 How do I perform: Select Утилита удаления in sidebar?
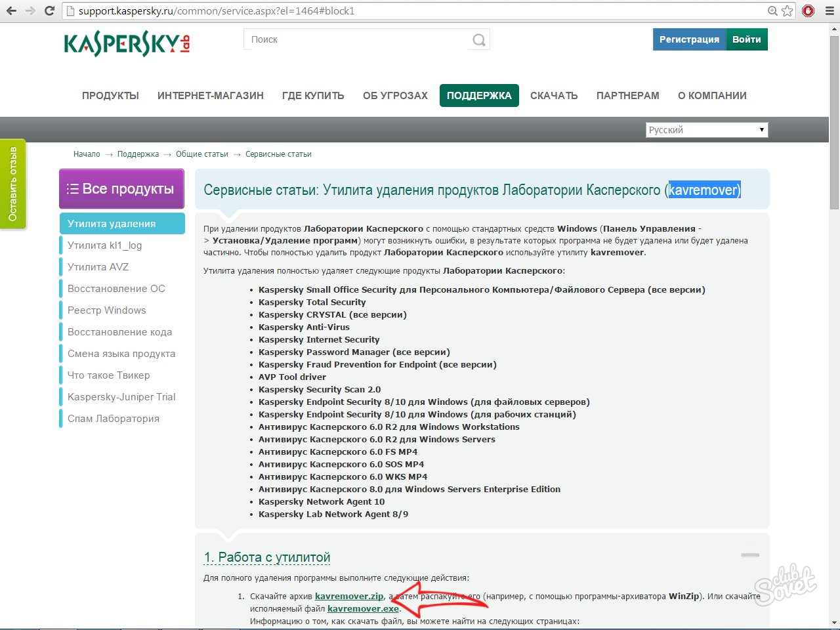pyautogui.click(x=122, y=224)
